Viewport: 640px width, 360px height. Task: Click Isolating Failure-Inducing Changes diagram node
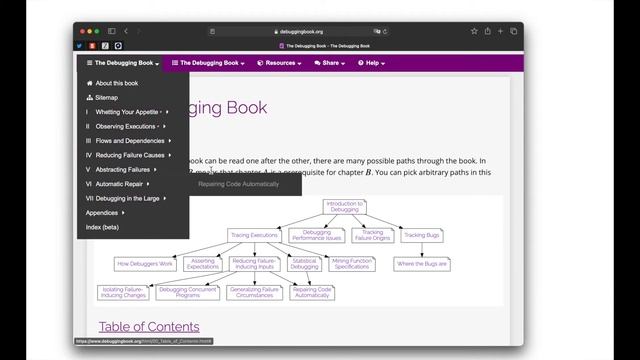click(123, 292)
